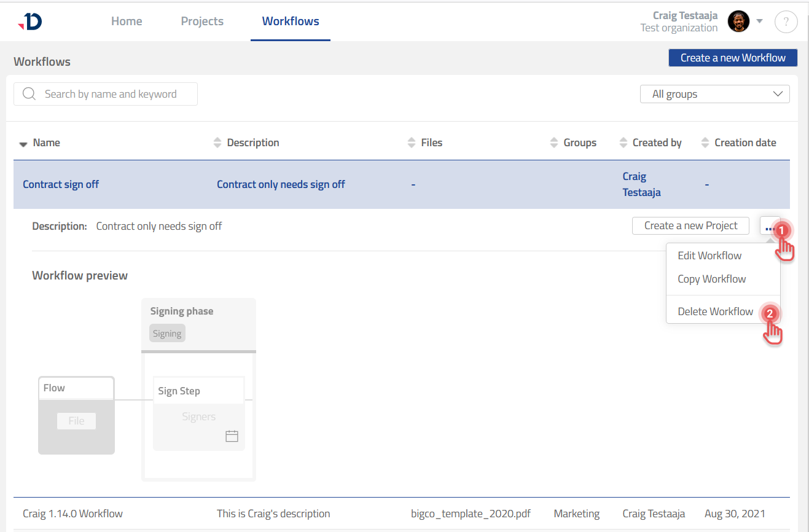Click the sort icon next to Creation date
This screenshot has width=809, height=532.
tap(704, 142)
